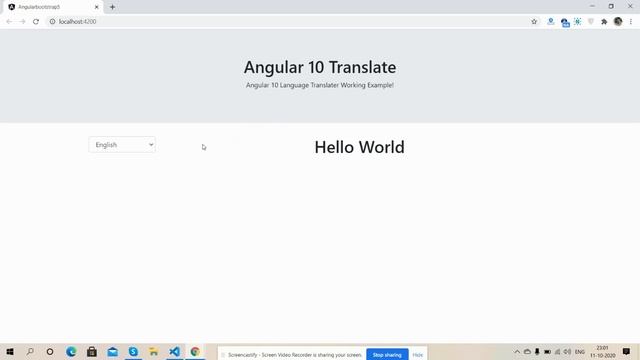Click the shield extension icon in toolbar

pos(591,22)
